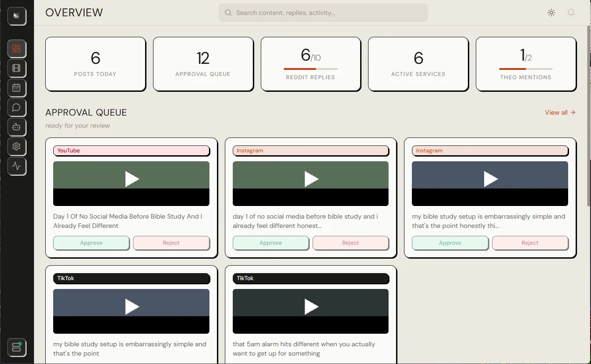
Task: Click the search content input field
Action: pyautogui.click(x=323, y=13)
